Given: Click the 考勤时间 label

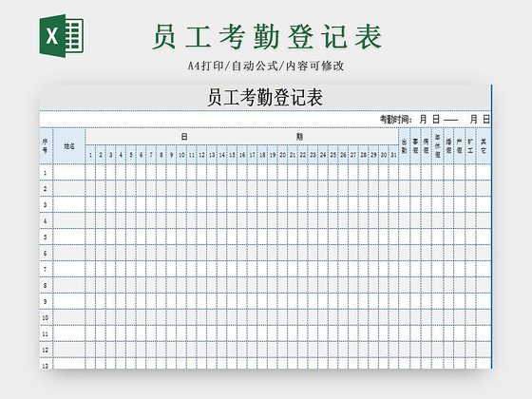Looking at the screenshot, I should coord(395,120).
